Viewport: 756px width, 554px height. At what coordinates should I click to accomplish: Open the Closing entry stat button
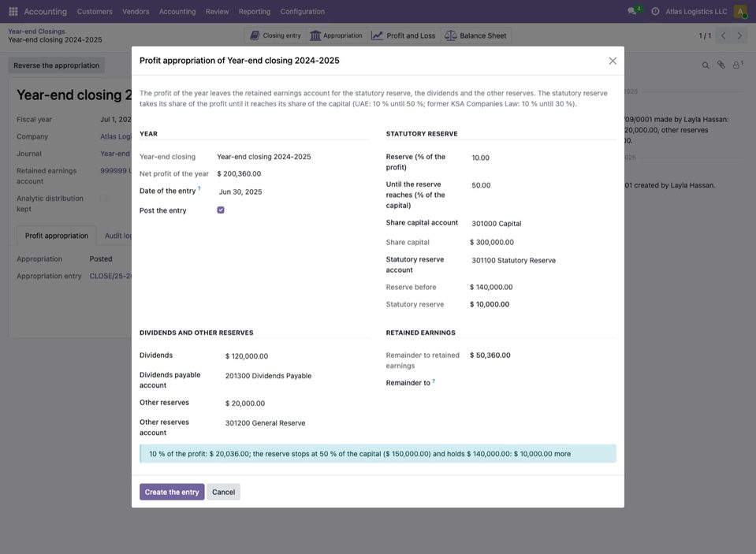pyautogui.click(x=275, y=35)
